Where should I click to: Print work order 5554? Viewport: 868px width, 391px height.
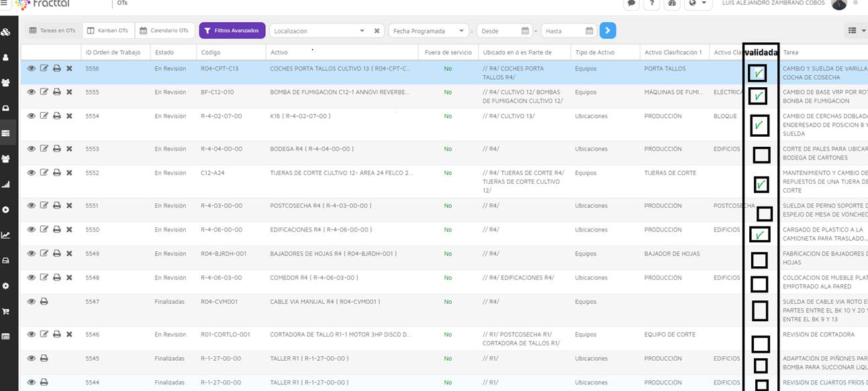pyautogui.click(x=57, y=116)
